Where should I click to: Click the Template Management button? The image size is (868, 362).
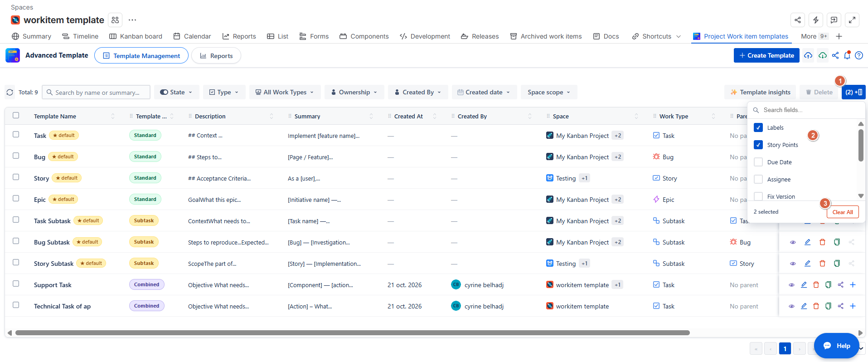[141, 56]
